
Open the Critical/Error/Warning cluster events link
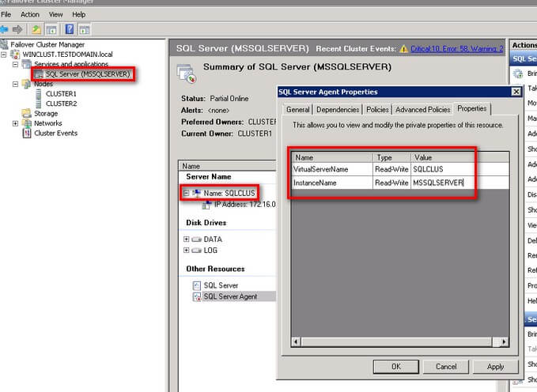point(457,49)
